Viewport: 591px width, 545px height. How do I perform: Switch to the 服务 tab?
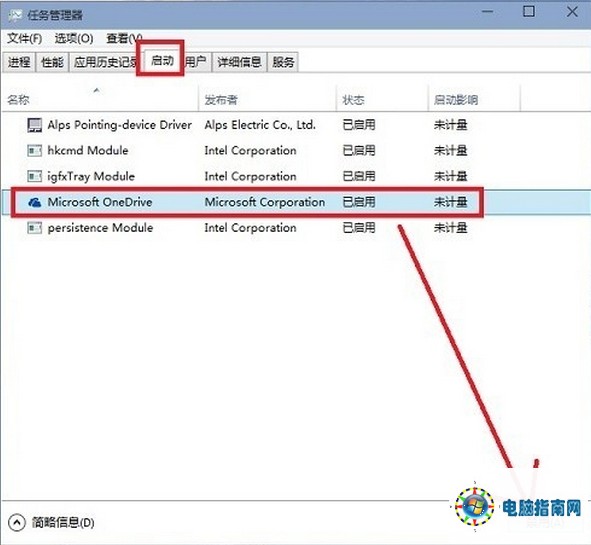[283, 62]
